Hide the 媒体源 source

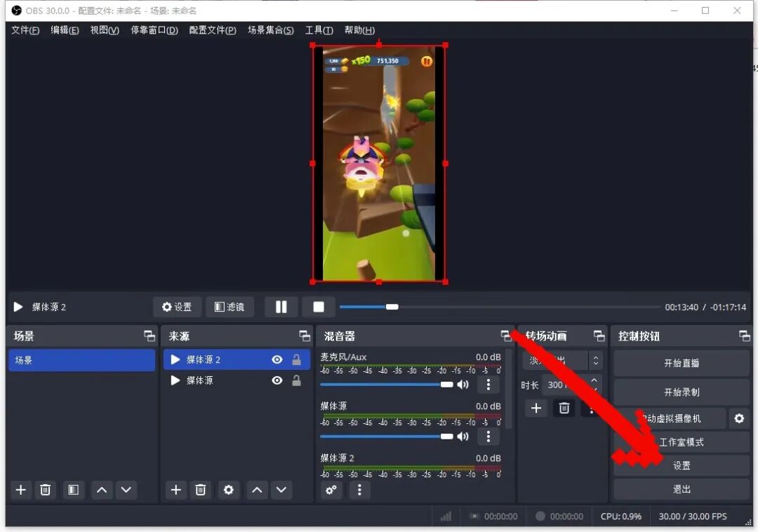click(277, 380)
